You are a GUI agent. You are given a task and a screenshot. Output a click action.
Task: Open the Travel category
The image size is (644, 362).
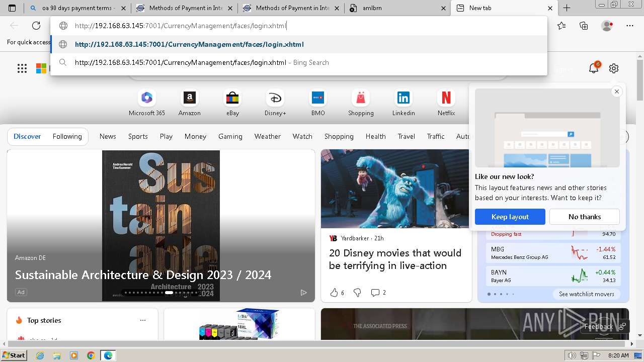(x=407, y=136)
